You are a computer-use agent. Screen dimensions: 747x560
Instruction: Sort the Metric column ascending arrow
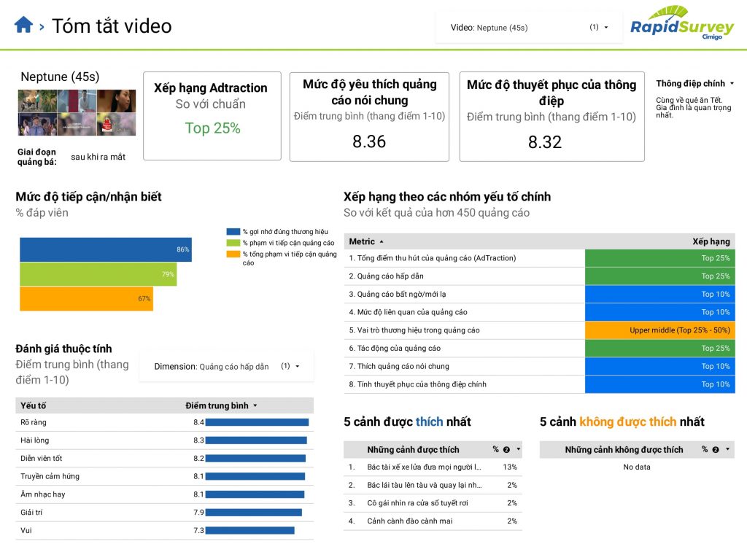pyautogui.click(x=382, y=242)
